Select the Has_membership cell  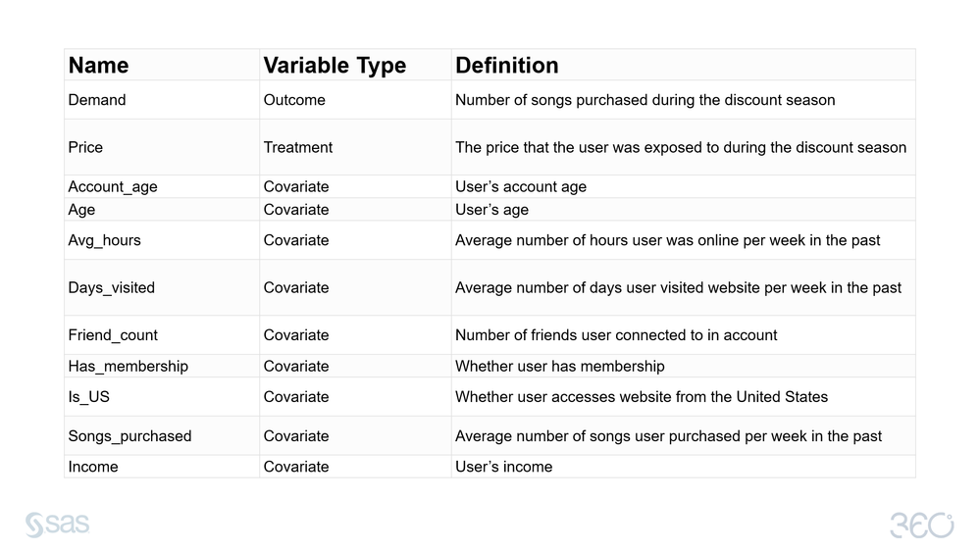129,366
